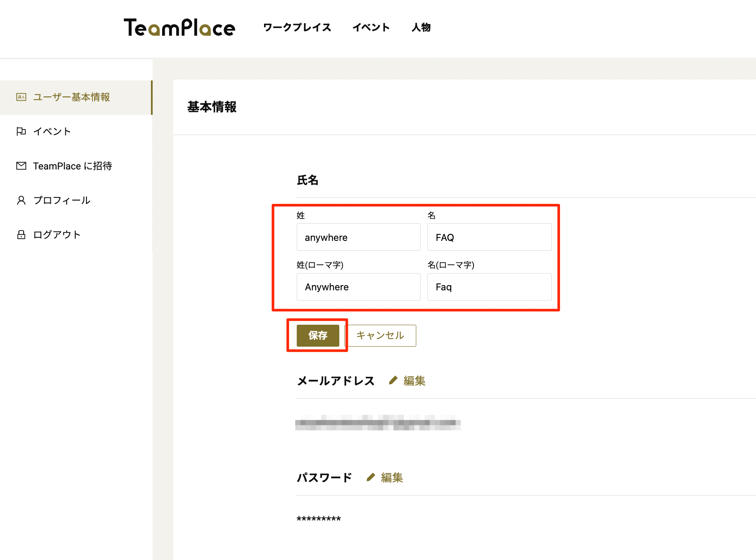The image size is (756, 560).
Task: Focus the 名 field containing FAQ
Action: click(x=489, y=237)
